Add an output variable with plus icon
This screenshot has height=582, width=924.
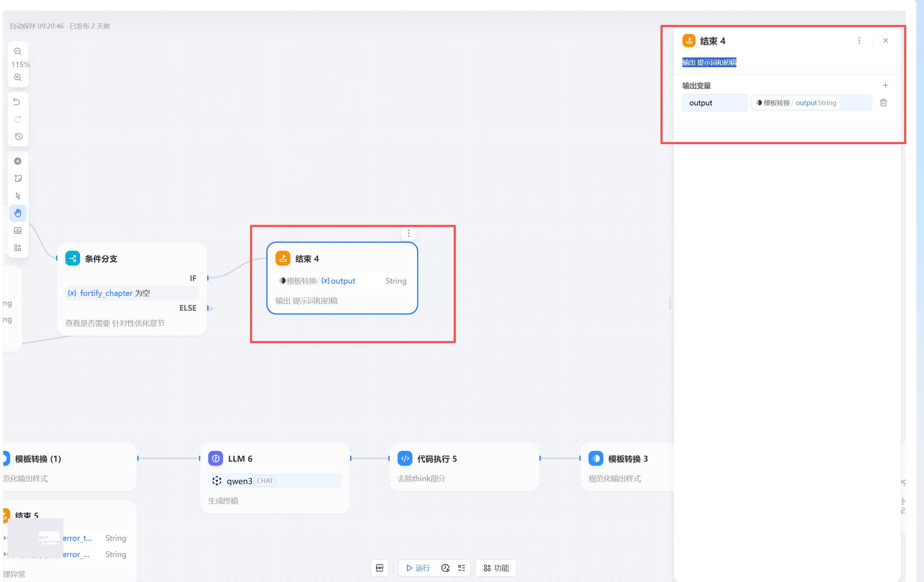(x=885, y=85)
